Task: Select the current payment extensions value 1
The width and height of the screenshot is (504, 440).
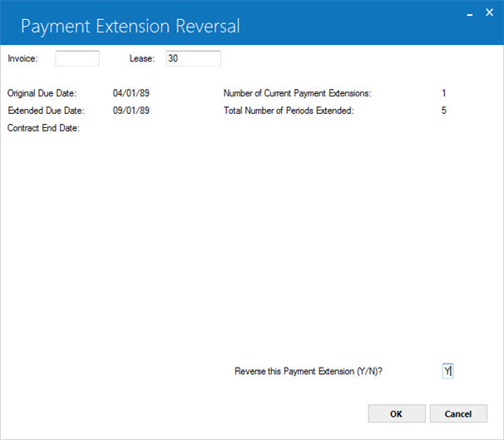Action: point(444,93)
